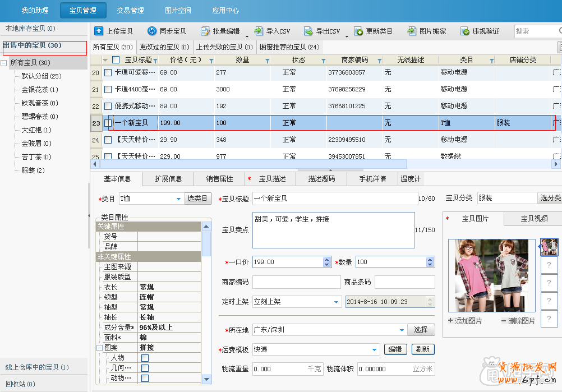The image size is (562, 392).
Task: Click the 导入CSV import icon
Action: click(259, 31)
